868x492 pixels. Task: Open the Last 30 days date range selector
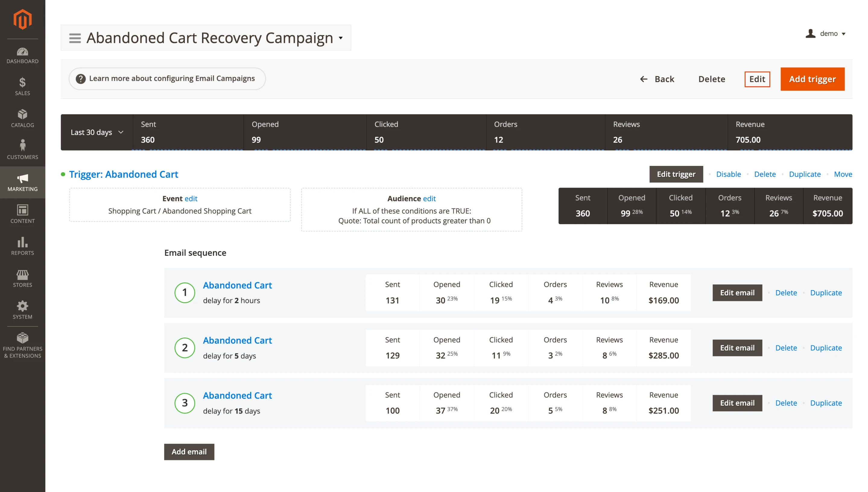pyautogui.click(x=97, y=132)
